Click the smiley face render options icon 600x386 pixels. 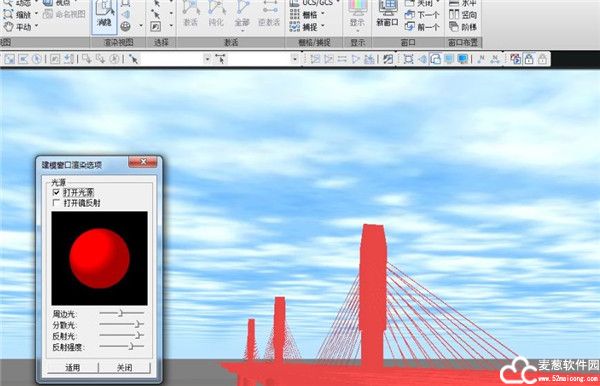tap(126, 27)
